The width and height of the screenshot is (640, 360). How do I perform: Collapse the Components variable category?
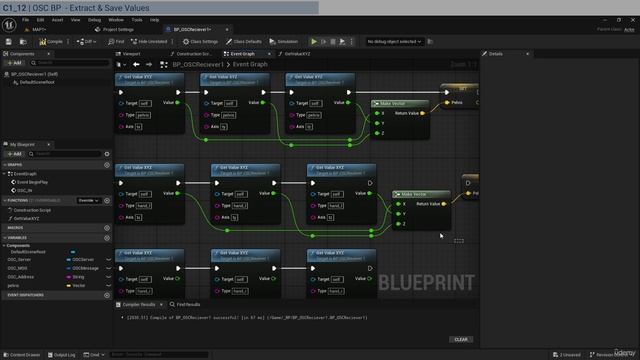4,246
